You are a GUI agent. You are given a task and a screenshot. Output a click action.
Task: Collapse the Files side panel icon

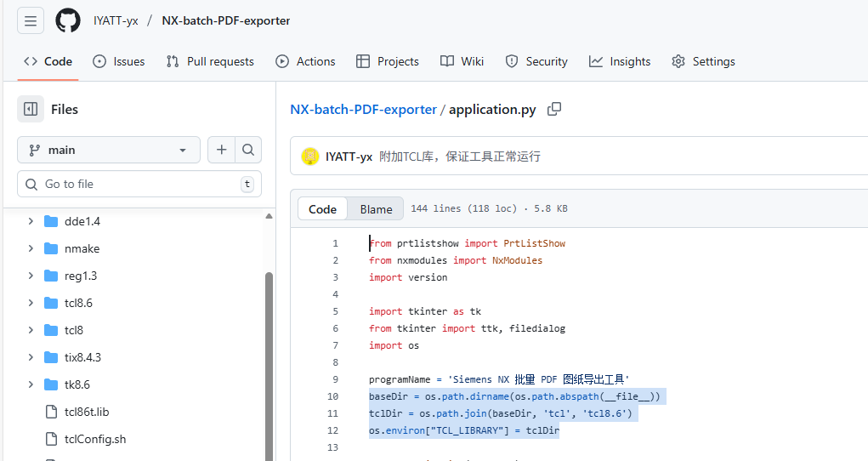31,109
